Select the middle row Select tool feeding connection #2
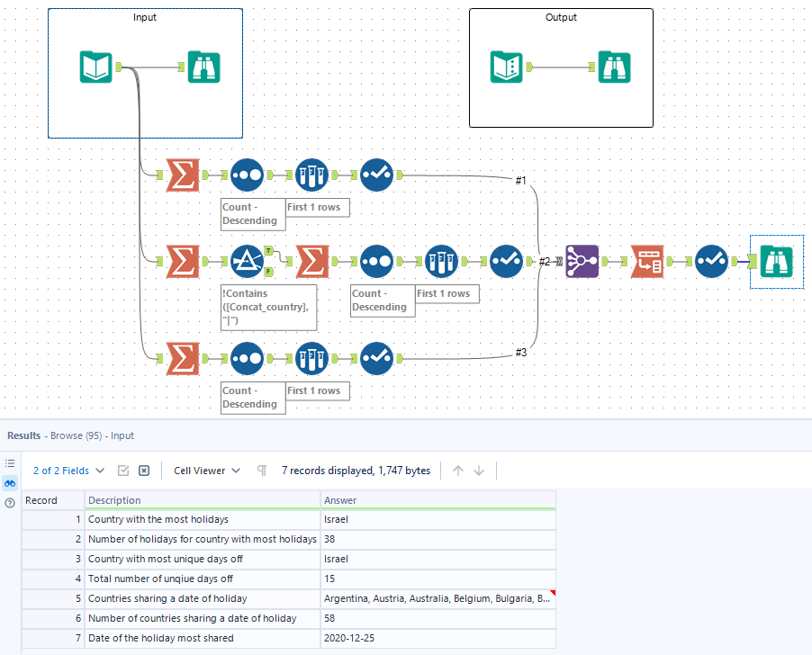 (506, 261)
